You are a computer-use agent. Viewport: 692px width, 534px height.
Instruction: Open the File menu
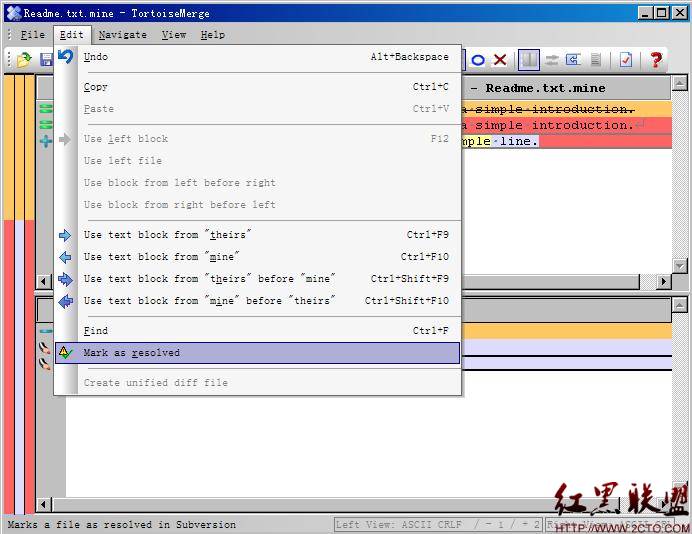click(x=33, y=35)
